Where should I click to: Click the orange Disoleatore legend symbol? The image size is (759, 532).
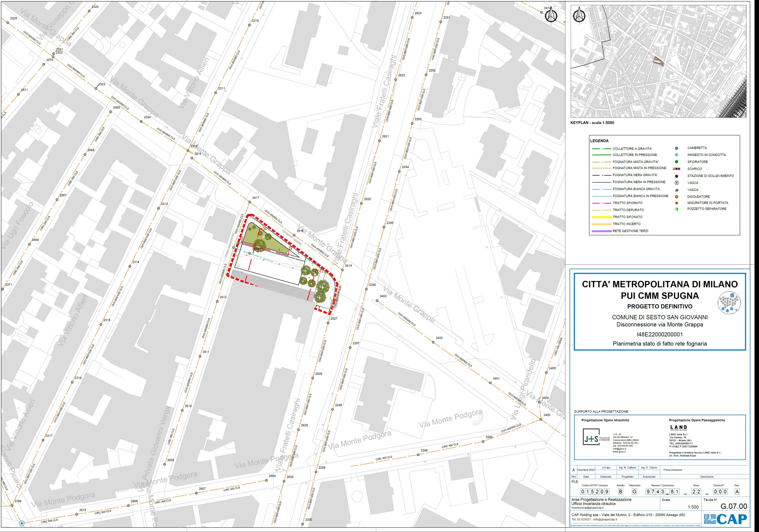point(677,196)
